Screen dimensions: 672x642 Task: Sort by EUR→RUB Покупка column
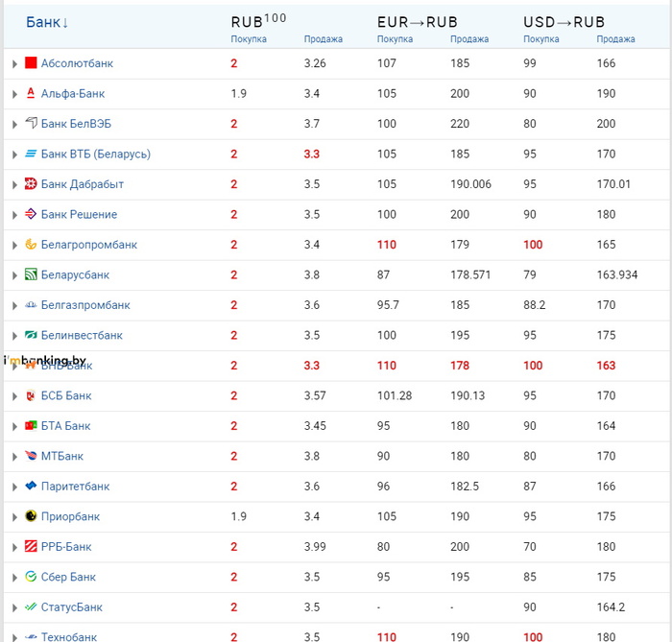pyautogui.click(x=395, y=39)
